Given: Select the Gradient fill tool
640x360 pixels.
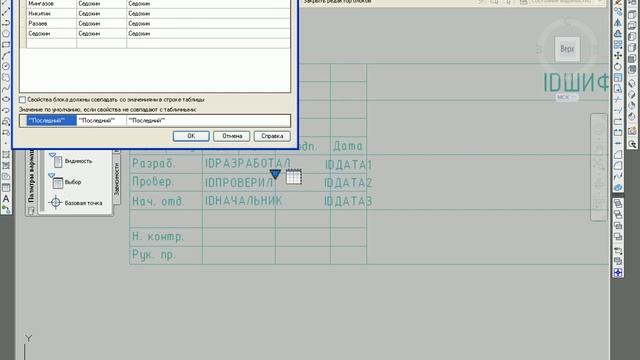Looking at the screenshot, I should [6, 165].
